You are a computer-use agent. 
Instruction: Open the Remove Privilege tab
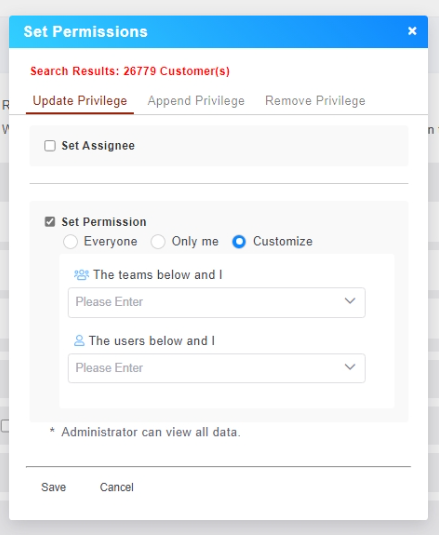click(x=315, y=101)
